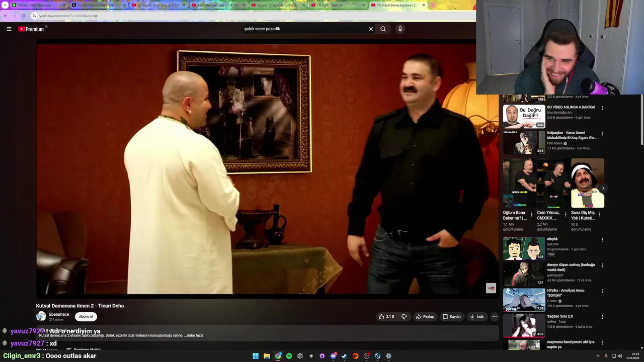Open Sağdan Sola 2.0 video title
The height and width of the screenshot is (362, 644).
tap(560, 317)
